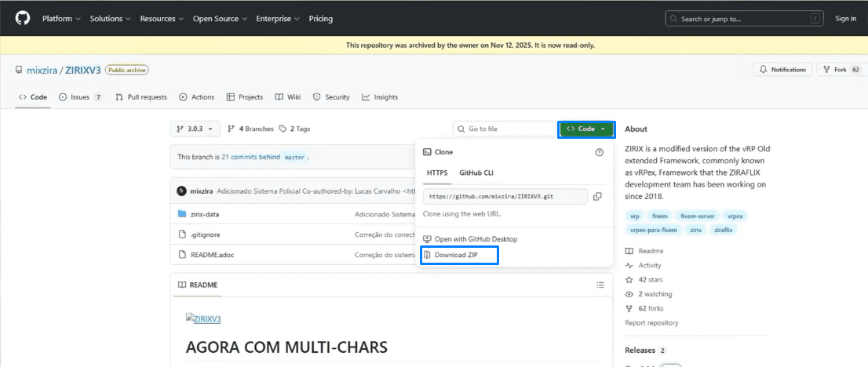This screenshot has width=868, height=367.
Task: Focus the Search or jump to field
Action: pyautogui.click(x=745, y=18)
